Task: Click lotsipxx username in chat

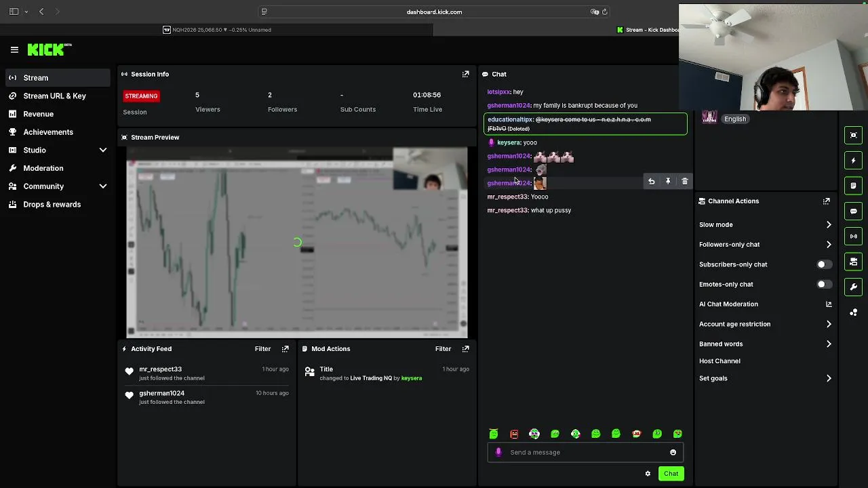Action: (x=498, y=92)
